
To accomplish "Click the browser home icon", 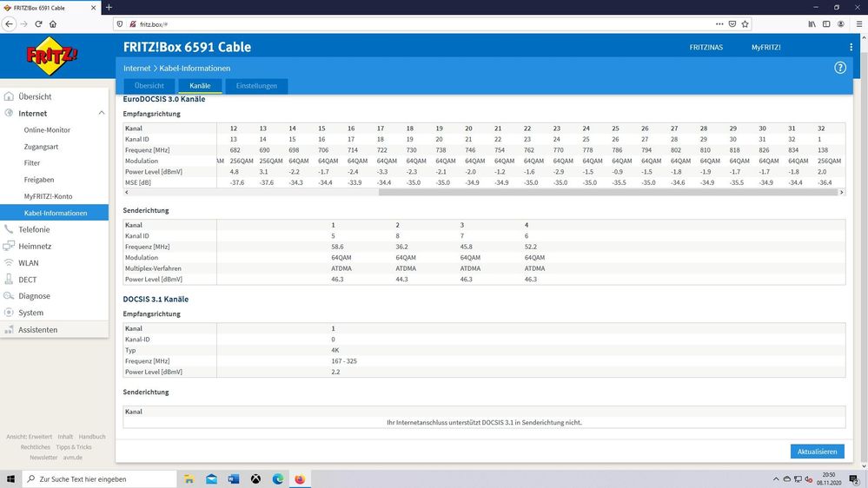I will [53, 23].
